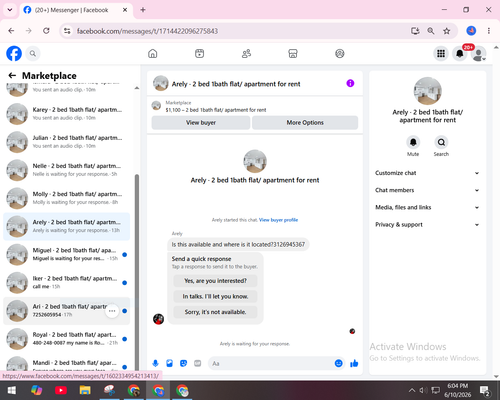Open the Groups icon in top navigation
This screenshot has width=500, height=400.
tap(340, 53)
